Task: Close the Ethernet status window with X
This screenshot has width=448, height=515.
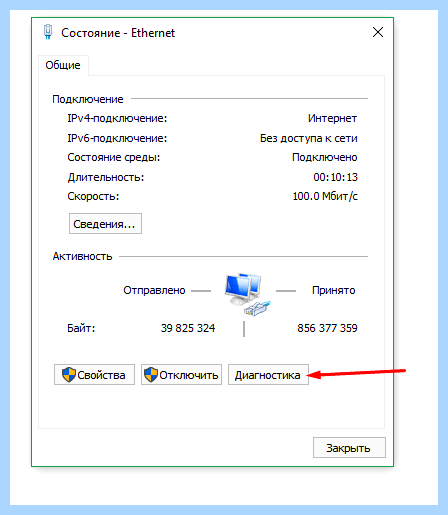Action: click(378, 32)
